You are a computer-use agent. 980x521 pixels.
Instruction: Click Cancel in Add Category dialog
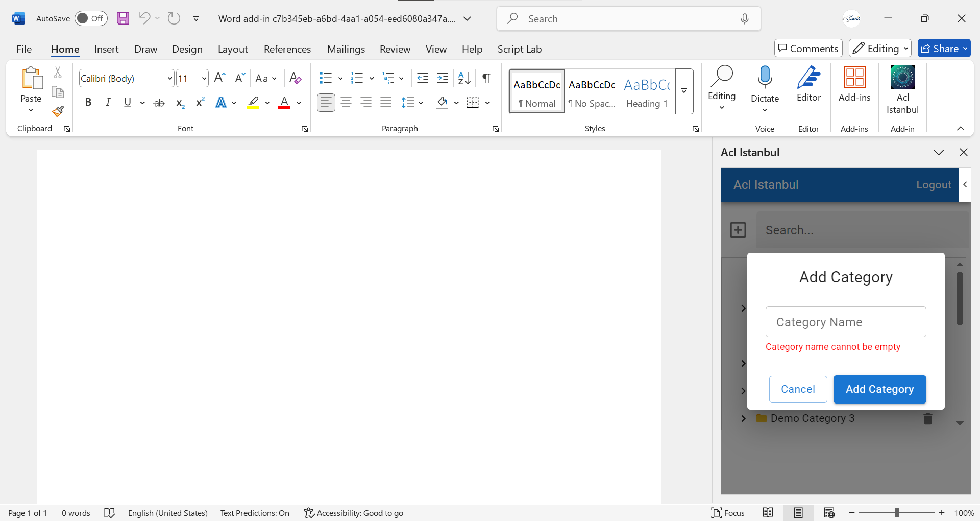click(x=798, y=389)
